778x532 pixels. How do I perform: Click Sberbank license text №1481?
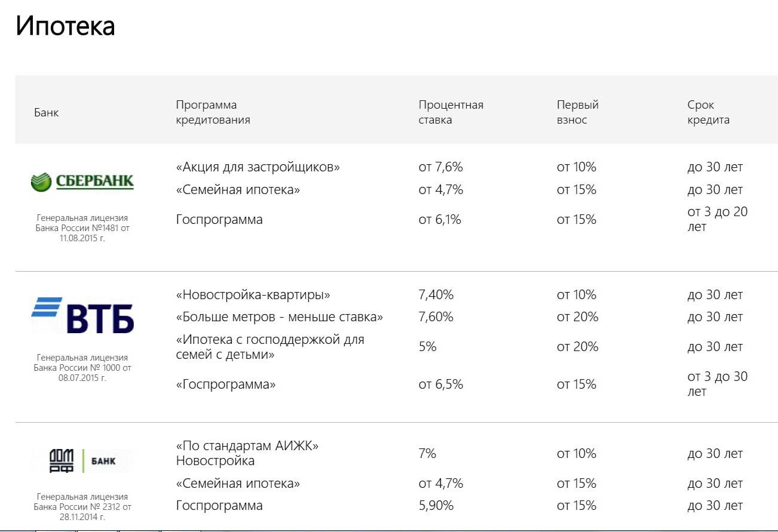pyautogui.click(x=82, y=228)
